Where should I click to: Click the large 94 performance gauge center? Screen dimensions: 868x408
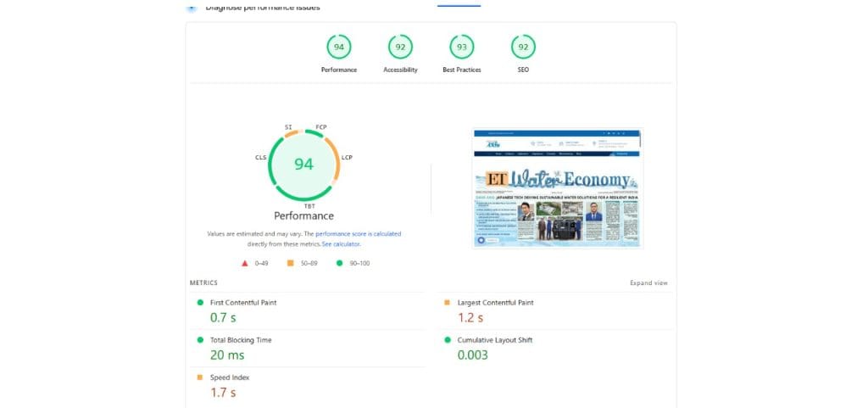[x=303, y=165]
